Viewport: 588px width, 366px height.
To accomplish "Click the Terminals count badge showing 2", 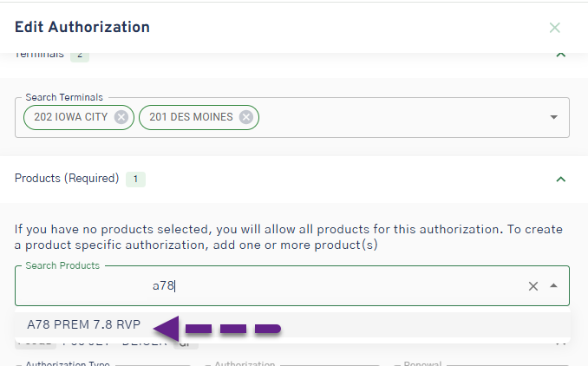I will click(80, 56).
